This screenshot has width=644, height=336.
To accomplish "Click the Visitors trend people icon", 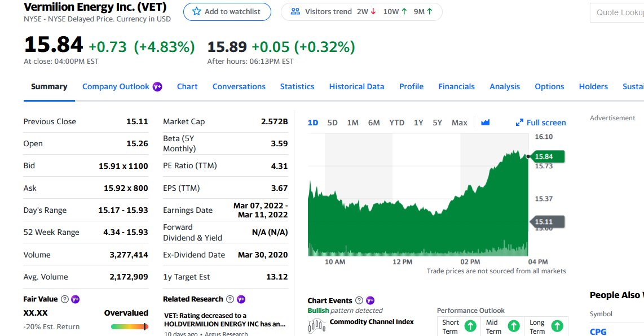I will point(295,11).
